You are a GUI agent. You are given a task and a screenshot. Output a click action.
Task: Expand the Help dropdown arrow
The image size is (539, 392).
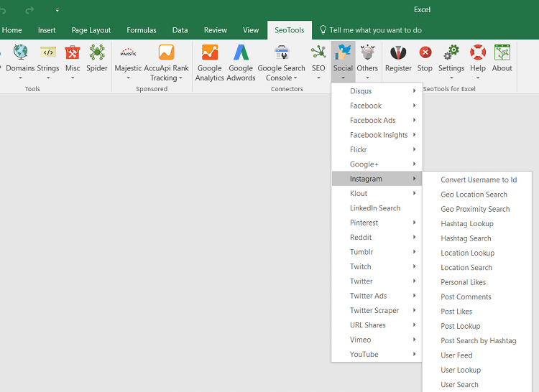tap(478, 78)
